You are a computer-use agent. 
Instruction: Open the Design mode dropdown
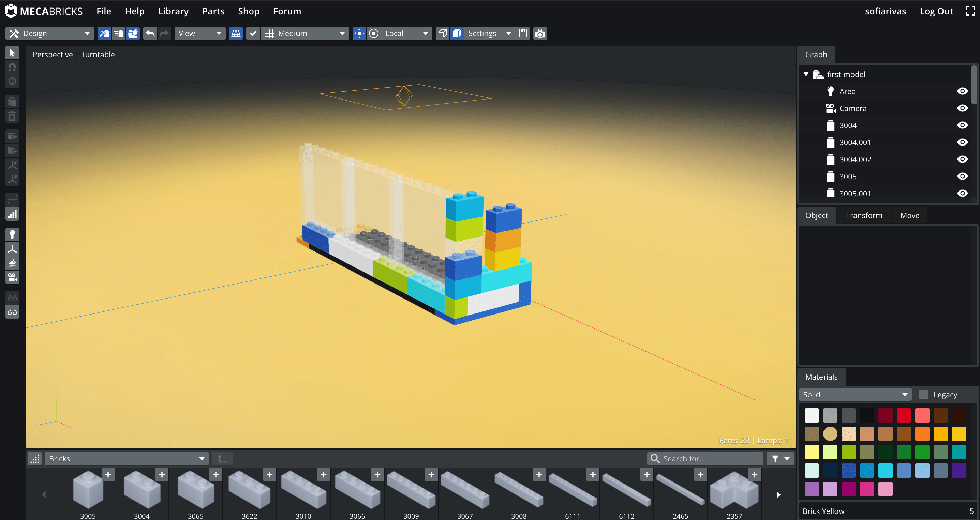50,33
